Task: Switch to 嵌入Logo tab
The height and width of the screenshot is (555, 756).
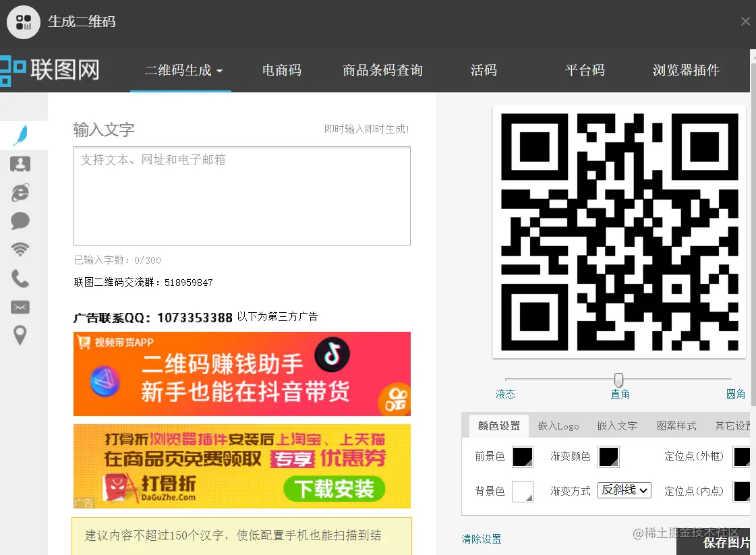Action: tap(558, 426)
